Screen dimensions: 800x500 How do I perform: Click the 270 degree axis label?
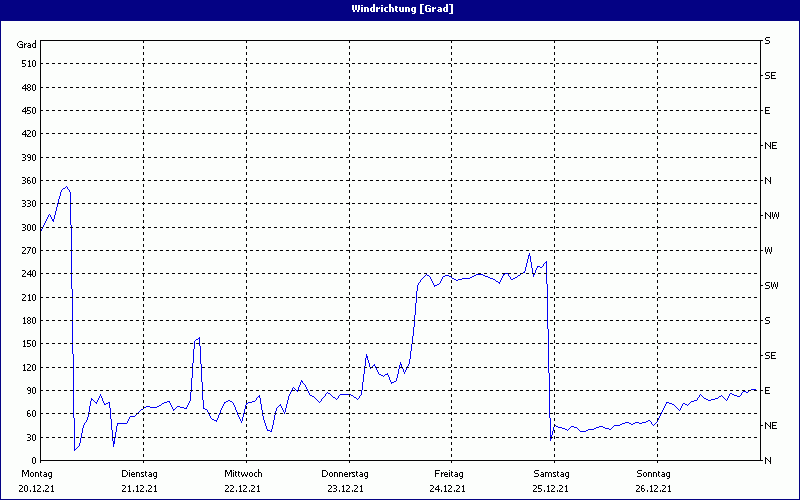pos(27,251)
